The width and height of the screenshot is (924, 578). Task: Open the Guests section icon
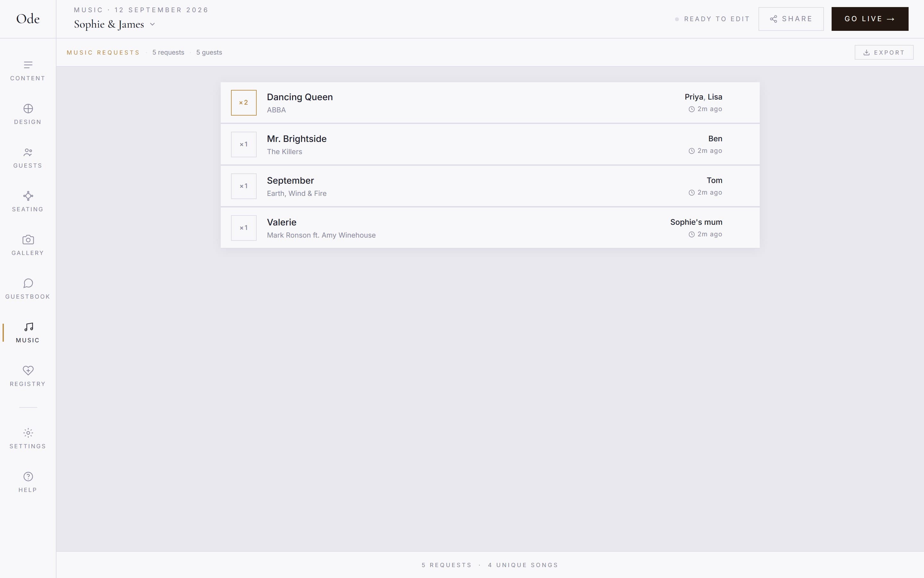(x=28, y=152)
